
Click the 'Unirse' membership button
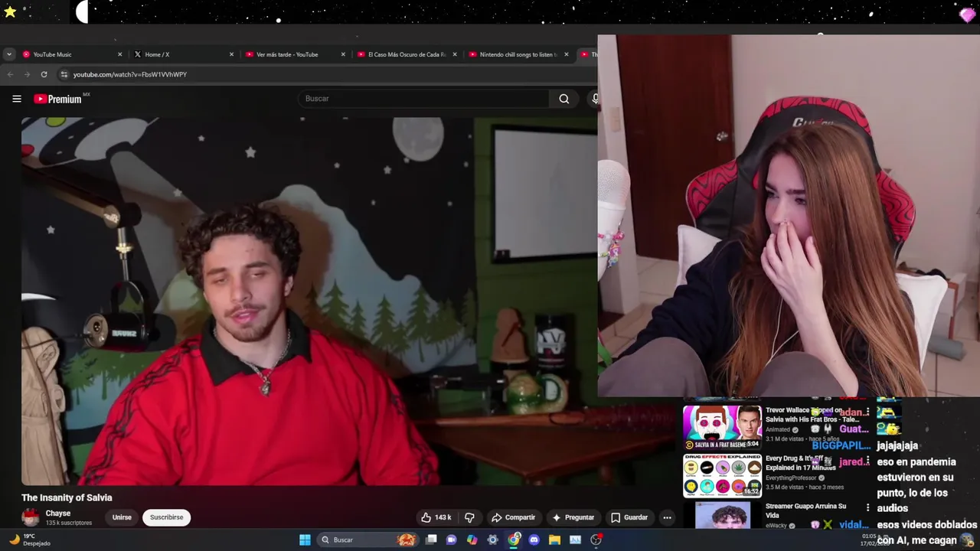pyautogui.click(x=122, y=517)
